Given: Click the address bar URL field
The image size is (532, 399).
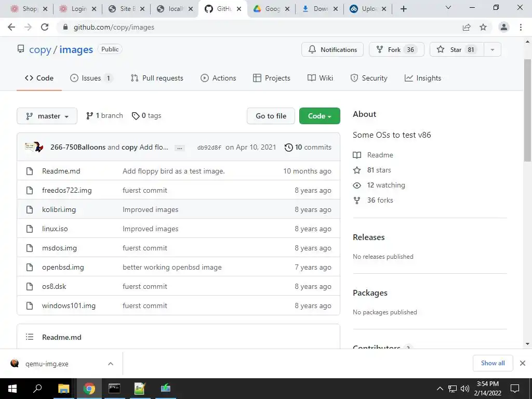Looking at the screenshot, I should 258,27.
